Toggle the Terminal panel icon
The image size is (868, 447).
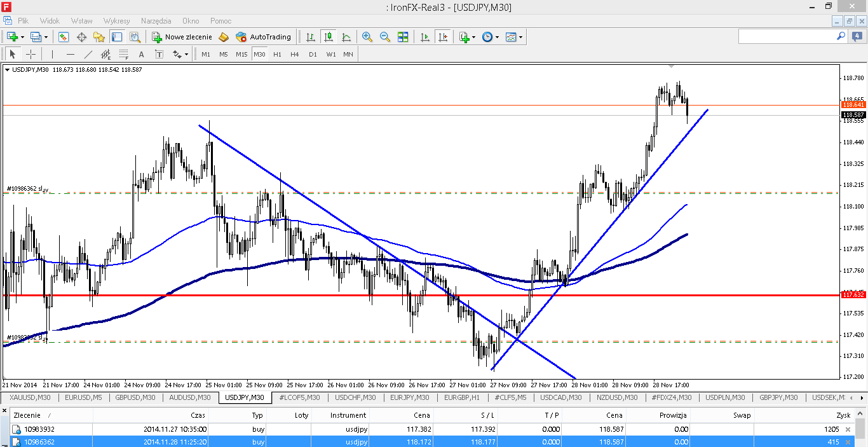coord(117,37)
